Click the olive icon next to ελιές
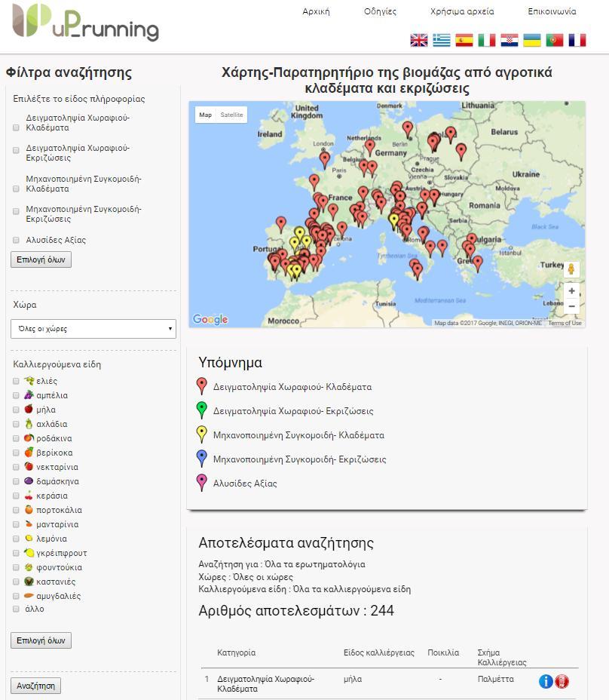 point(29,381)
